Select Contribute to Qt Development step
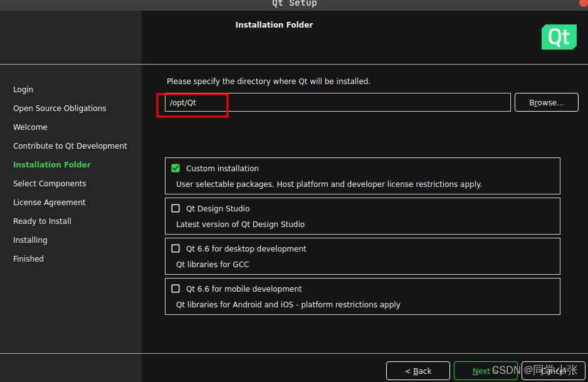This screenshot has width=588, height=382. tap(70, 146)
